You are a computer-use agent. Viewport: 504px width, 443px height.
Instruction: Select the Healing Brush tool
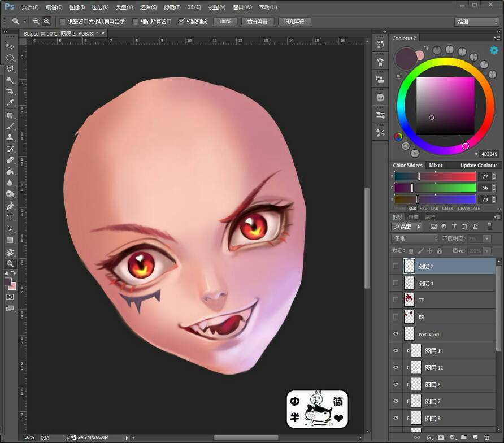point(10,115)
